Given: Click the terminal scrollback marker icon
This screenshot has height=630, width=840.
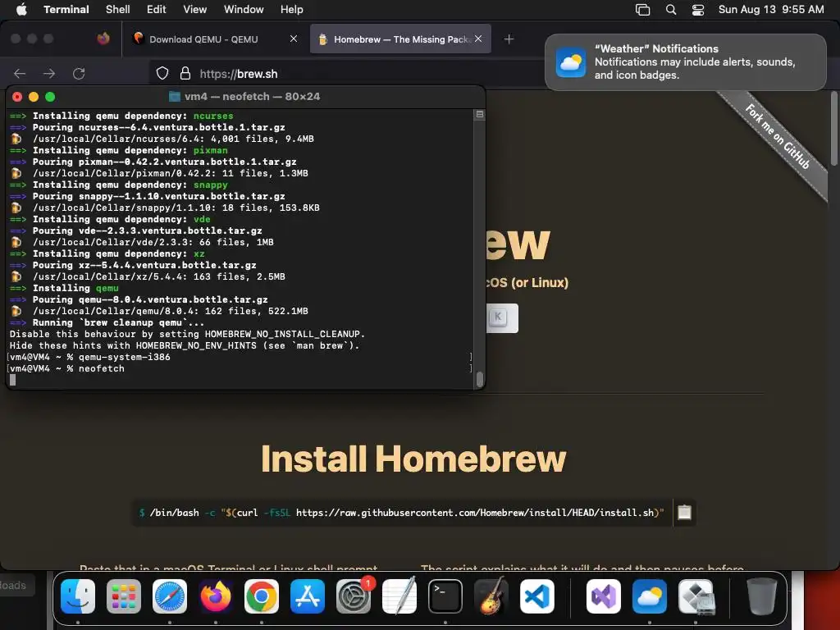Looking at the screenshot, I should (x=479, y=114).
